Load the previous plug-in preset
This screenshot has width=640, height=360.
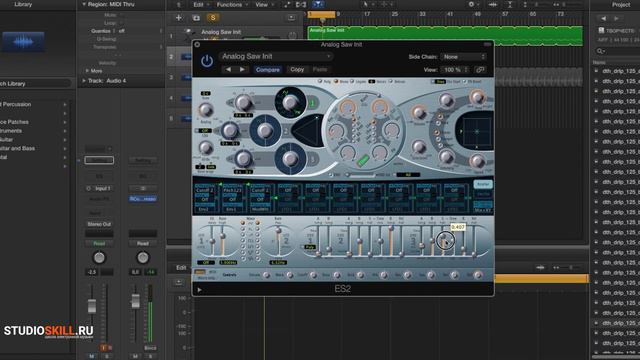228,69
